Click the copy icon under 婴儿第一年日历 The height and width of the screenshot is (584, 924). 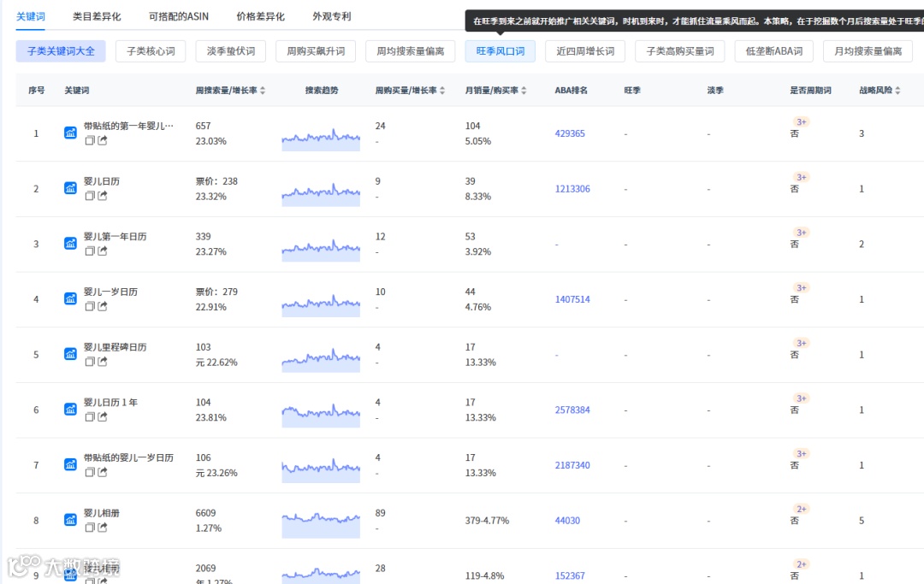click(x=90, y=251)
